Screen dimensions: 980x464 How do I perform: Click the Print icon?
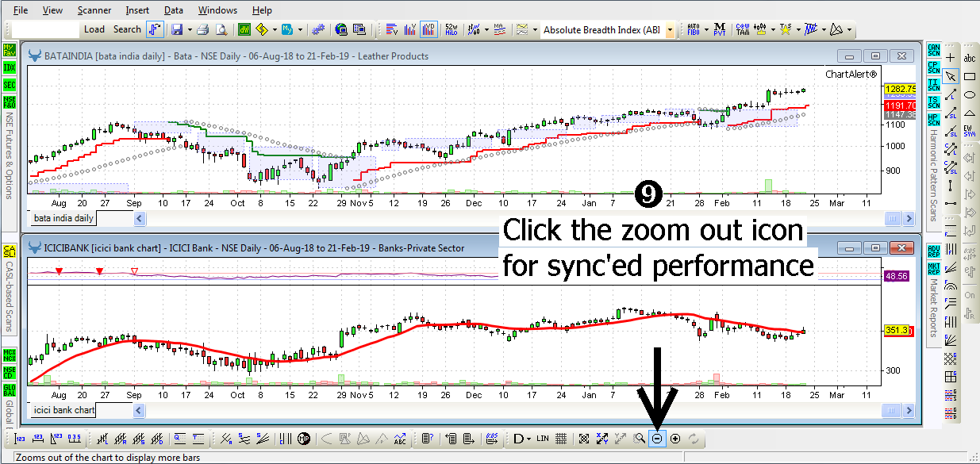coord(202,29)
